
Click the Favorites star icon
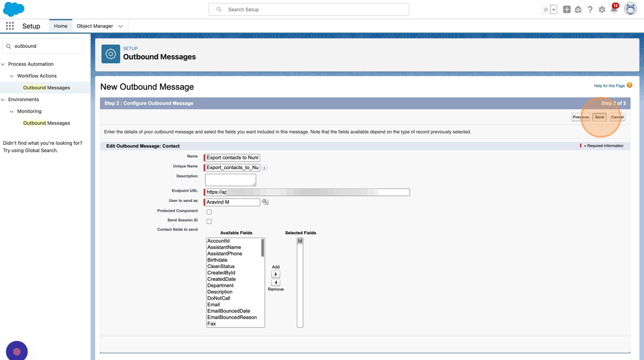546,9
